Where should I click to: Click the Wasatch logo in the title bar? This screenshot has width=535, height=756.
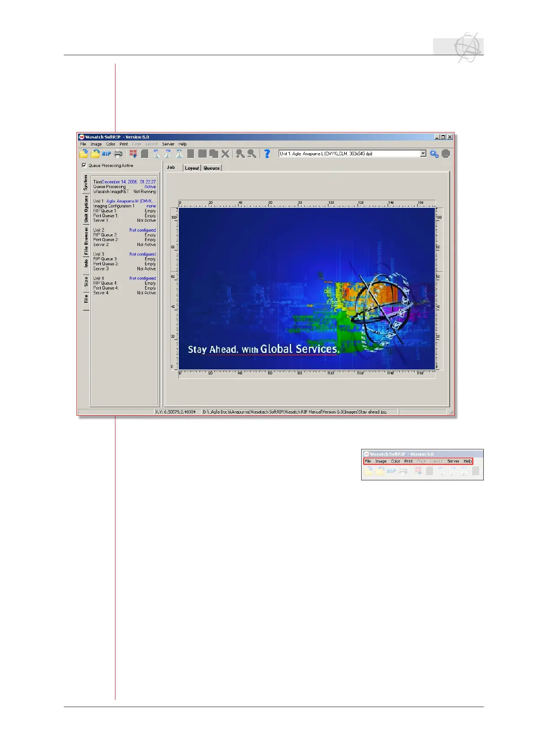[82, 137]
